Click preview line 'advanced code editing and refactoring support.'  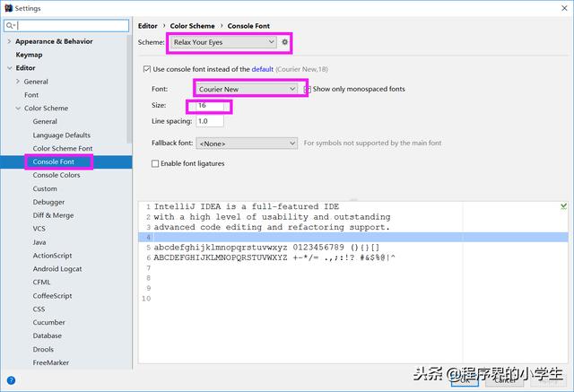coord(272,227)
